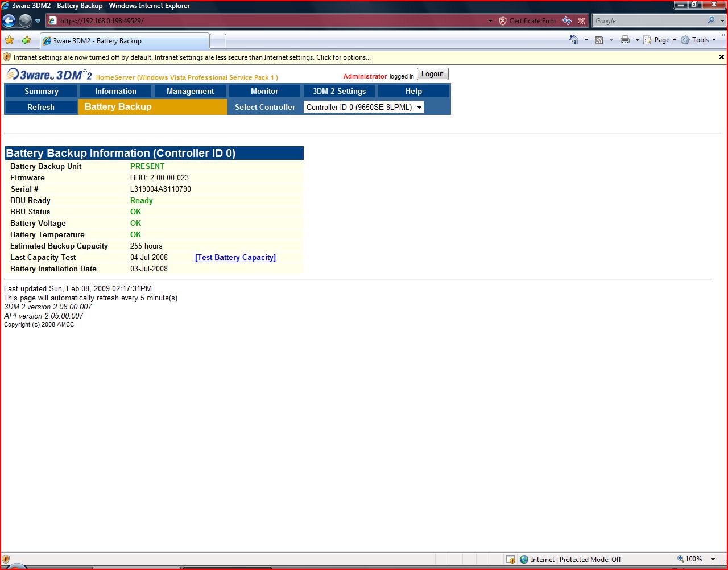Viewport: 728px width, 570px height.
Task: Open the Management menu
Action: [x=191, y=91]
